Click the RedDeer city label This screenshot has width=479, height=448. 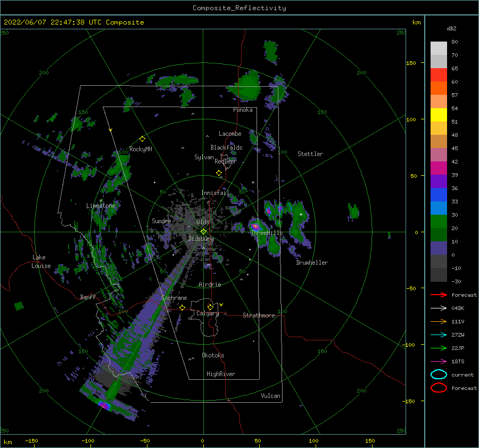[226, 161]
